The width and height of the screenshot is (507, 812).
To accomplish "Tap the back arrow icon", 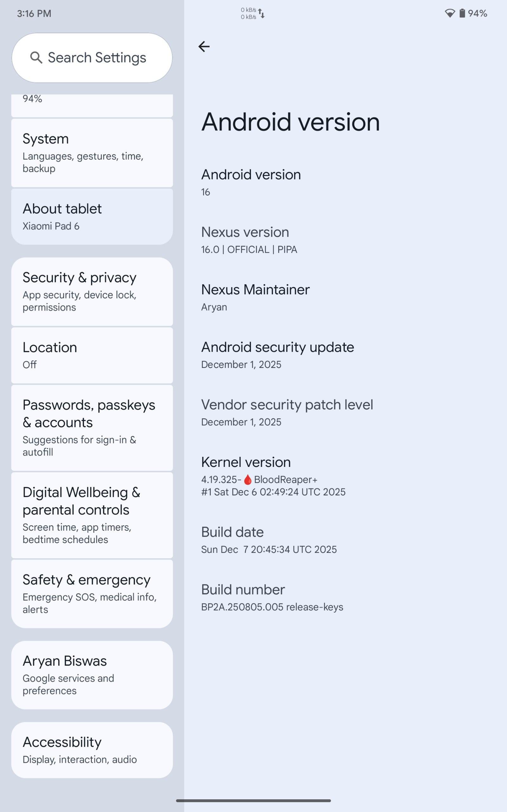I will point(204,46).
